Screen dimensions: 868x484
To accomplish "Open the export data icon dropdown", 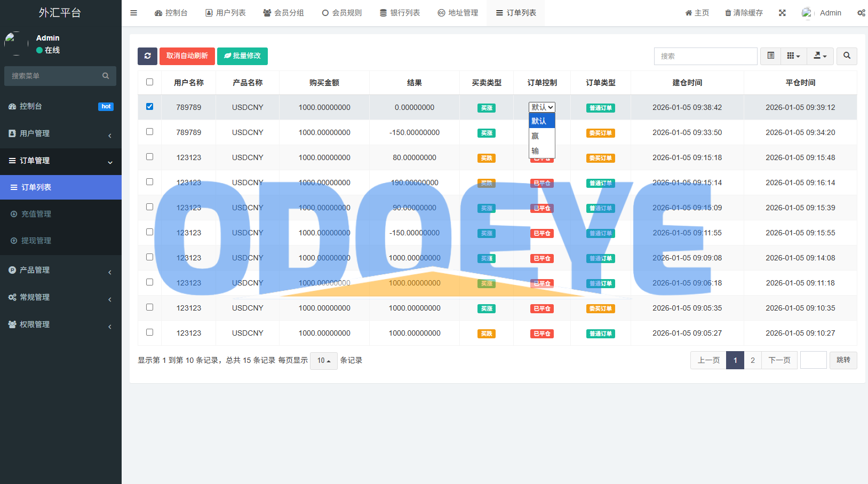I will [x=820, y=56].
